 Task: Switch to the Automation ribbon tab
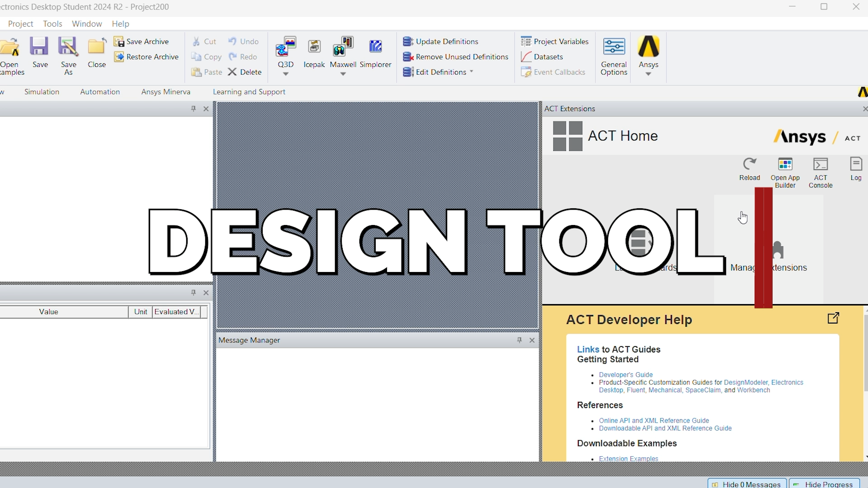100,92
